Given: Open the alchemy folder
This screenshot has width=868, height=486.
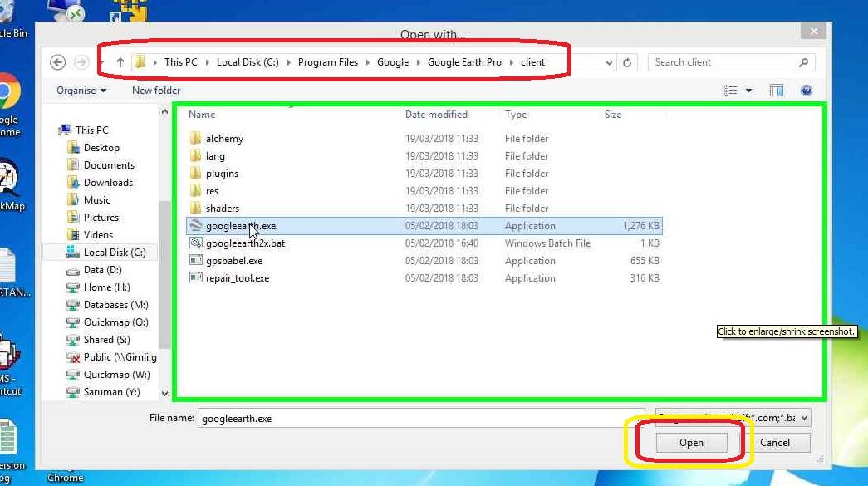Looking at the screenshot, I should click(x=224, y=139).
